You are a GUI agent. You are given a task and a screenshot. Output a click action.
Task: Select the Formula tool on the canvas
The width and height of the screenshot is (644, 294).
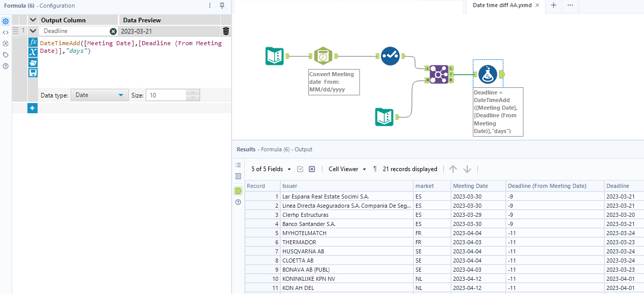[488, 74]
